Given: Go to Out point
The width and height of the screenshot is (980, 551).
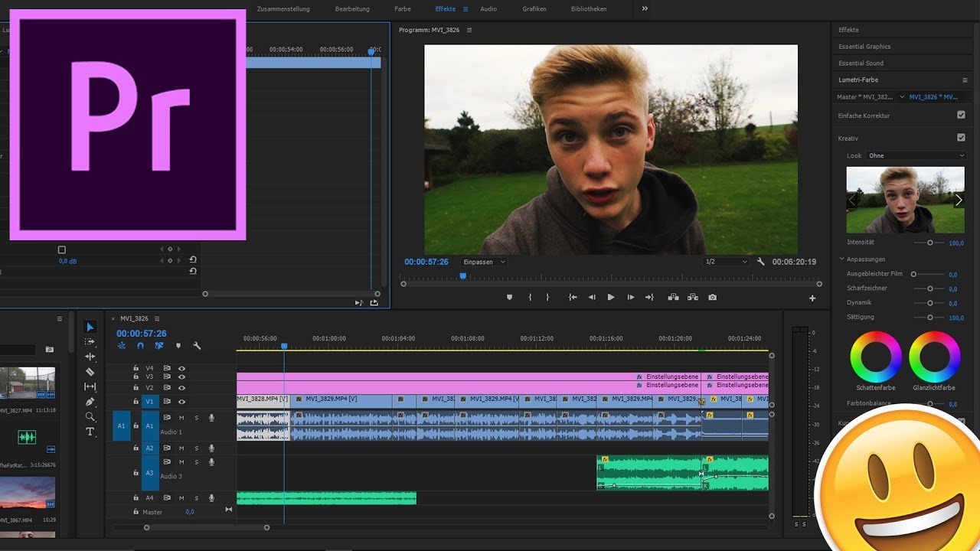Looking at the screenshot, I should click(x=649, y=297).
